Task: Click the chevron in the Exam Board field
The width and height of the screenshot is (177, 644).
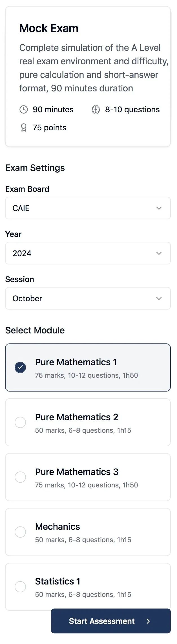Action: (159, 208)
